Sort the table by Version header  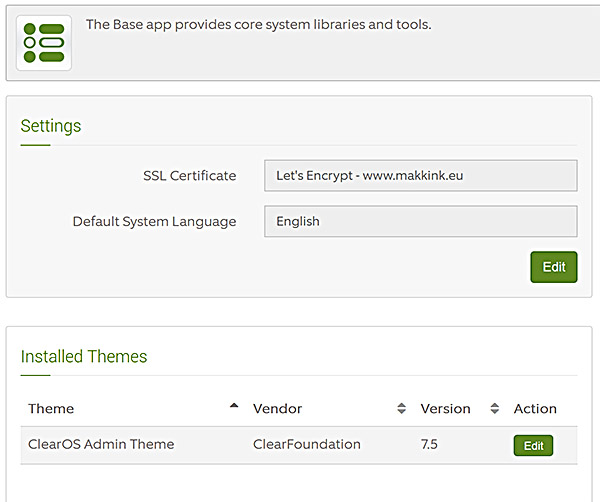(x=445, y=409)
